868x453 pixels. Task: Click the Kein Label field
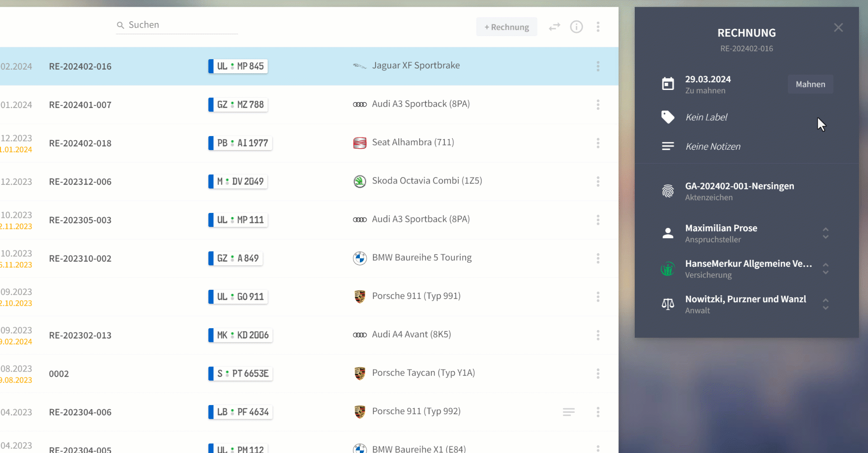(x=706, y=117)
